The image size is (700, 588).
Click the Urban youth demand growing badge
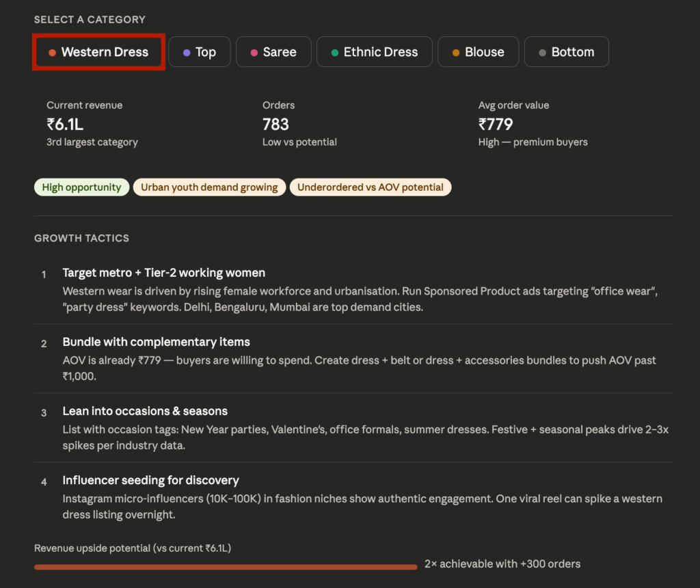click(x=209, y=187)
